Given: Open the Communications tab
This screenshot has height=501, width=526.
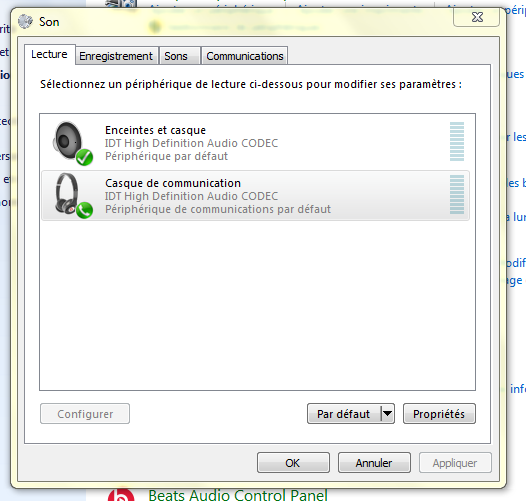Looking at the screenshot, I should [245, 56].
